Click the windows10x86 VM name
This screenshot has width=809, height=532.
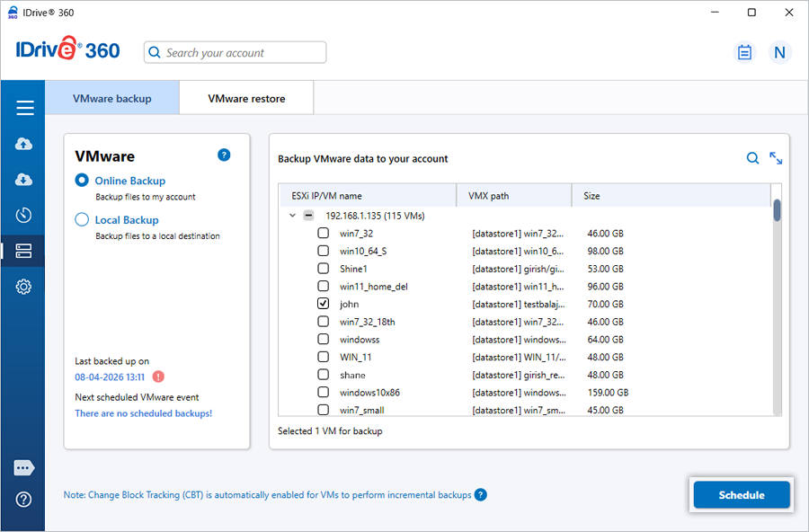pyautogui.click(x=369, y=393)
